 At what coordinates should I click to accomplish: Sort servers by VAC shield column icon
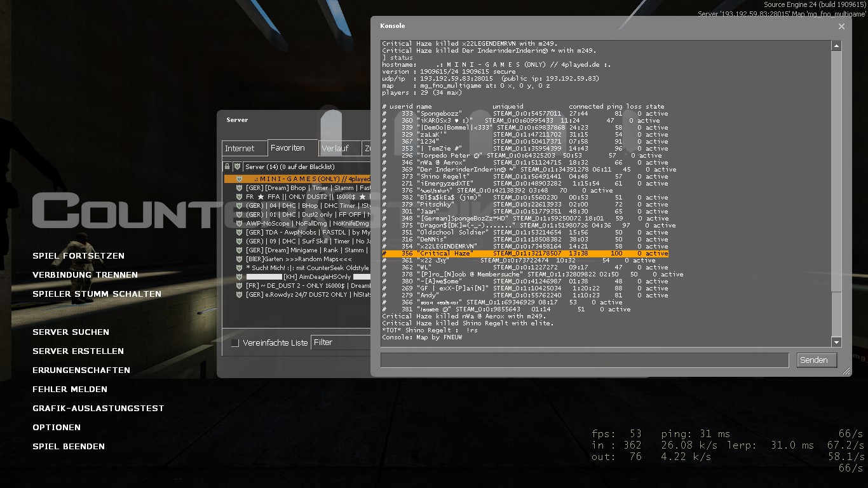point(238,166)
